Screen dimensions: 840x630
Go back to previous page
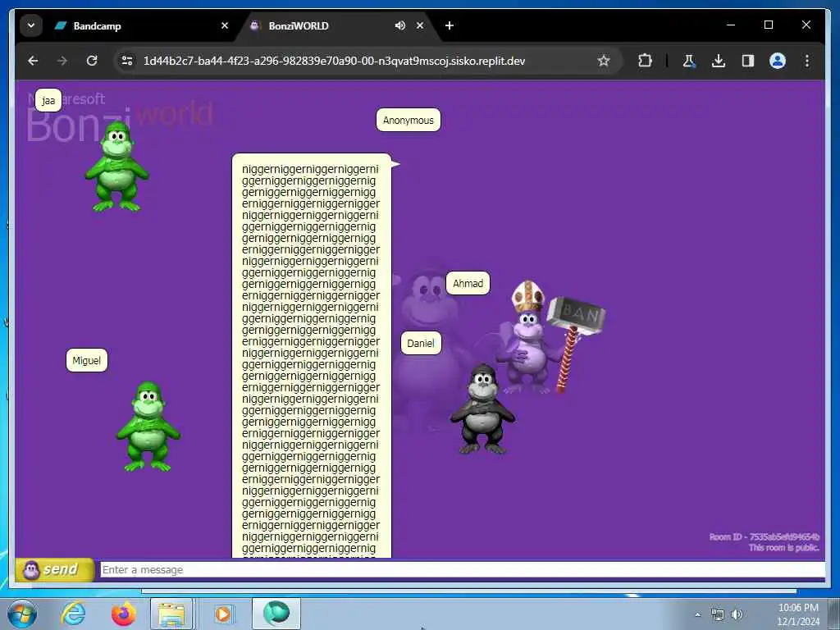click(33, 61)
